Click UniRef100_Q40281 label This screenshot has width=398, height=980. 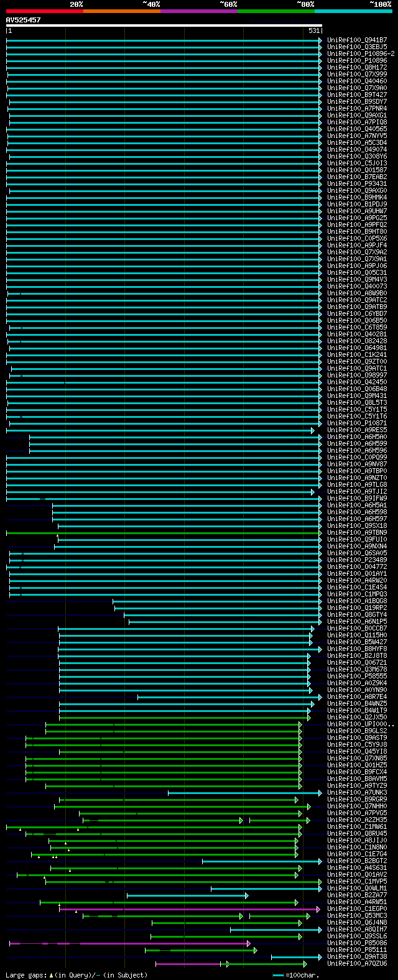[x=357, y=334]
